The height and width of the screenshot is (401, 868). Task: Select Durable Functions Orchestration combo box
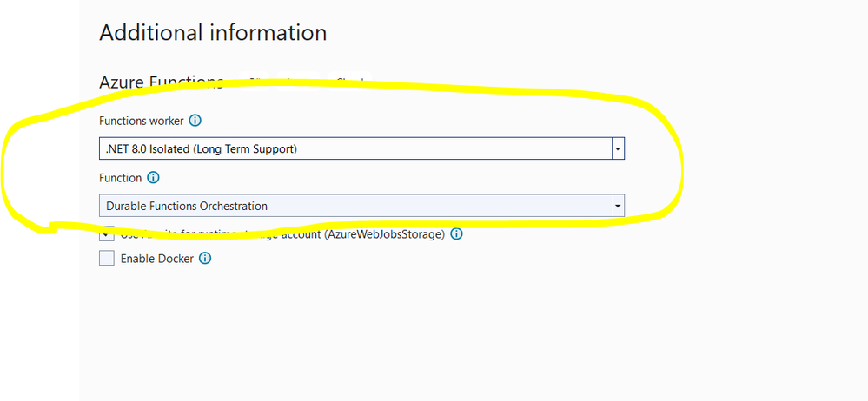click(348, 207)
